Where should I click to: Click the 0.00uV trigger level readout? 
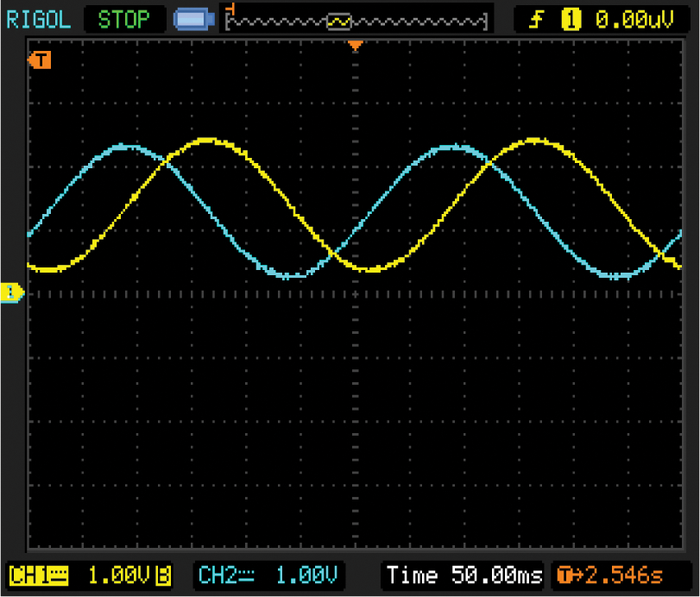pos(634,19)
